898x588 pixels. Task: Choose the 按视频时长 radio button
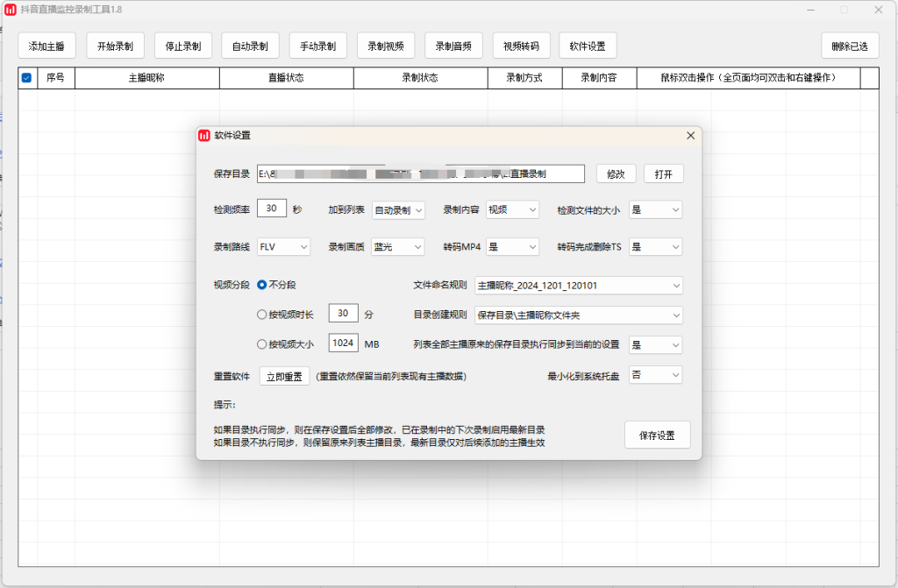(262, 315)
